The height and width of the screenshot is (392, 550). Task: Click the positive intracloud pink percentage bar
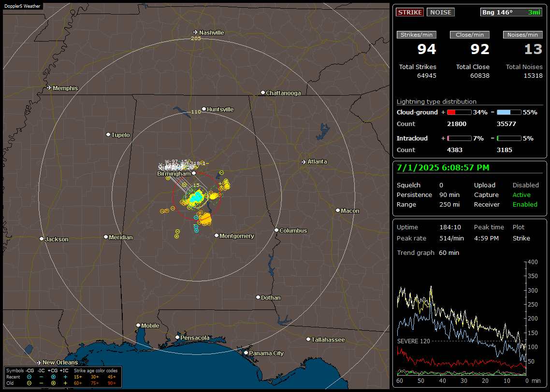(459, 139)
